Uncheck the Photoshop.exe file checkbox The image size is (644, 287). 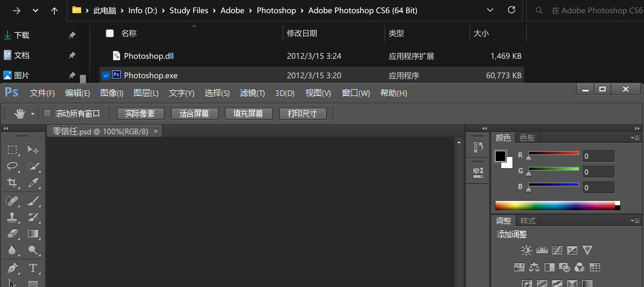click(106, 75)
